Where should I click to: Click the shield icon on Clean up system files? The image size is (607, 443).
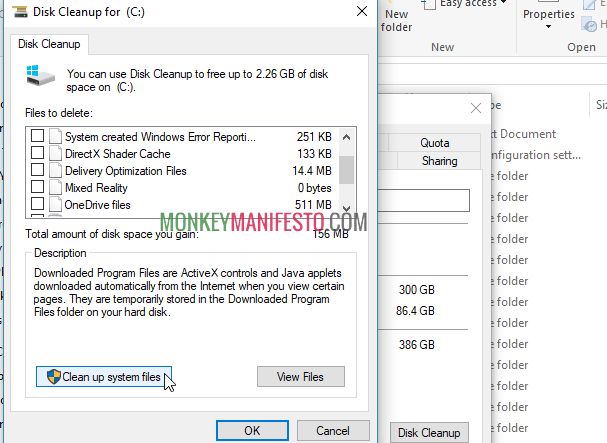(54, 376)
